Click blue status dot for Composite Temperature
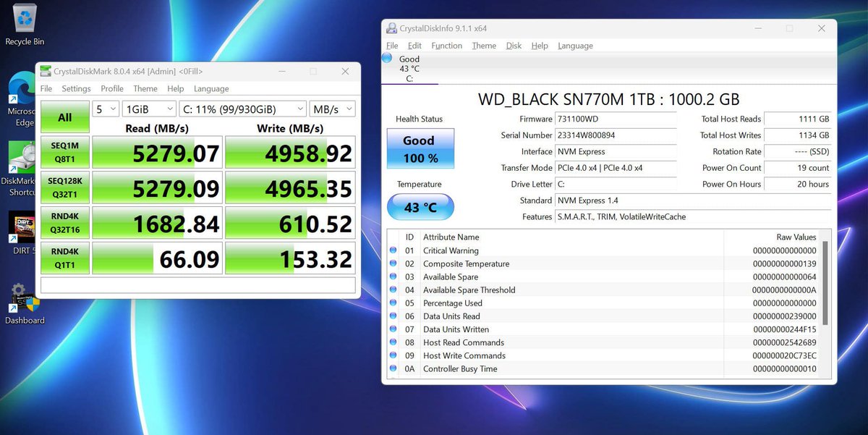Screen dimensions: 868x435 [393, 263]
